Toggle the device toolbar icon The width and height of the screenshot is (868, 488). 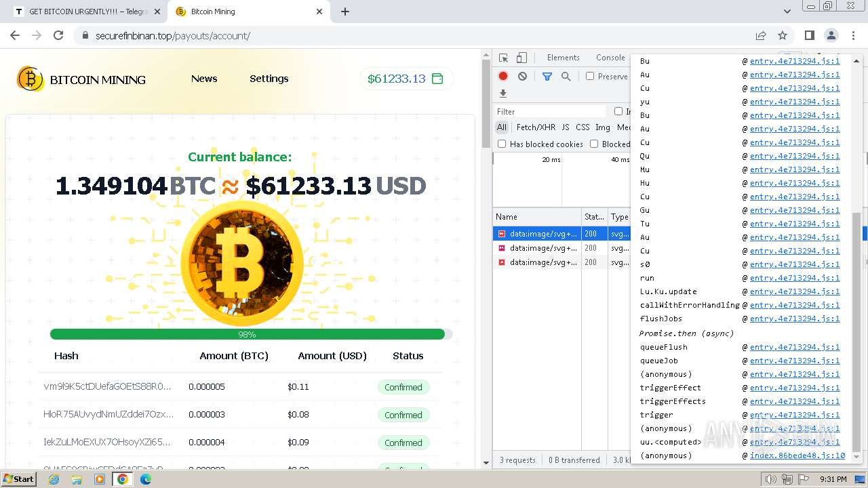click(521, 58)
